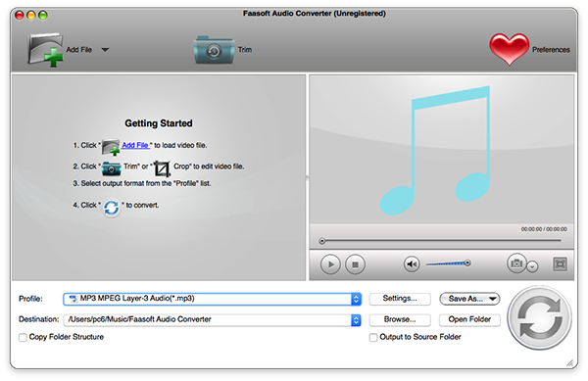The image size is (588, 381).
Task: Click the Add File folder icon in toolbar
Action: click(45, 50)
